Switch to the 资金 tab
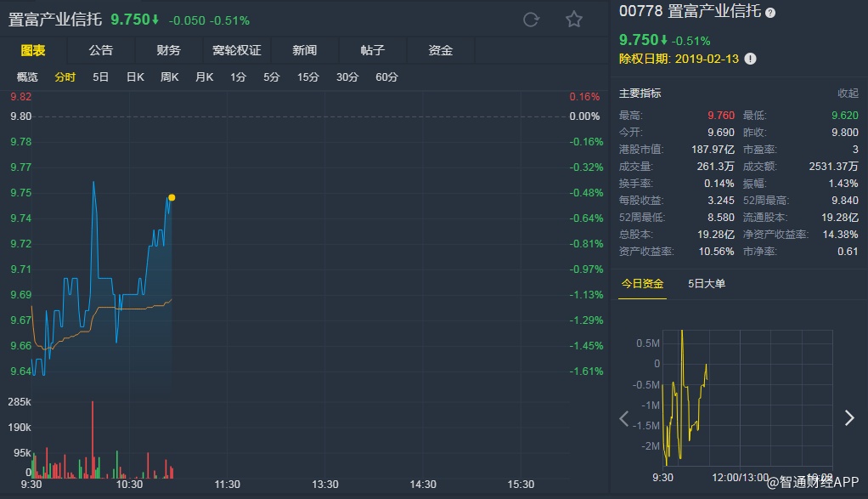The image size is (868, 499). coord(440,50)
